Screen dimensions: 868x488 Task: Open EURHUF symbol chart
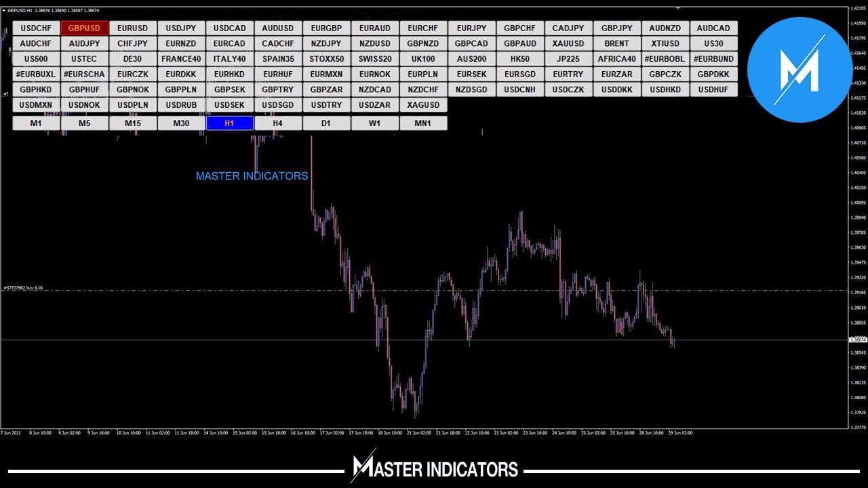(278, 75)
